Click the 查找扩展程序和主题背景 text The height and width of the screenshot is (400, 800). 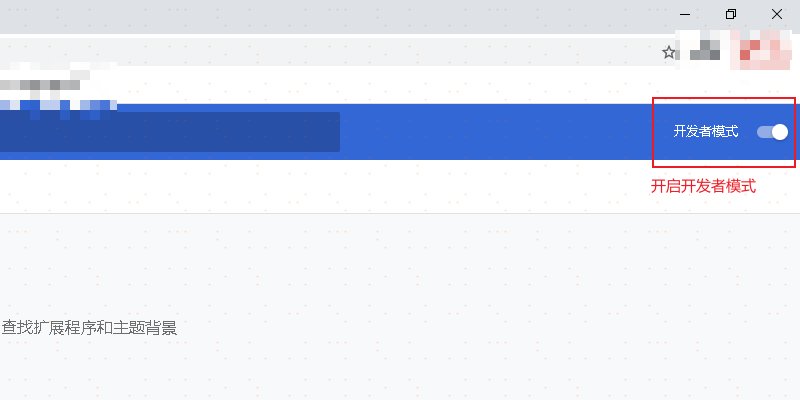click(89, 327)
